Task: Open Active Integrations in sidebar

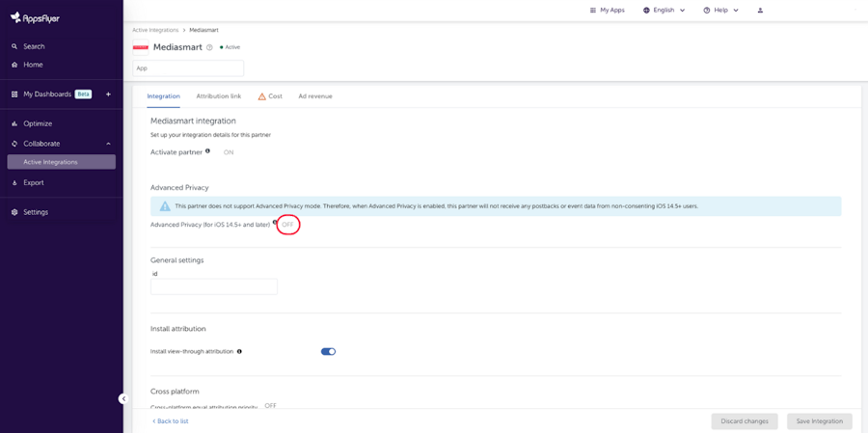Action: tap(62, 162)
